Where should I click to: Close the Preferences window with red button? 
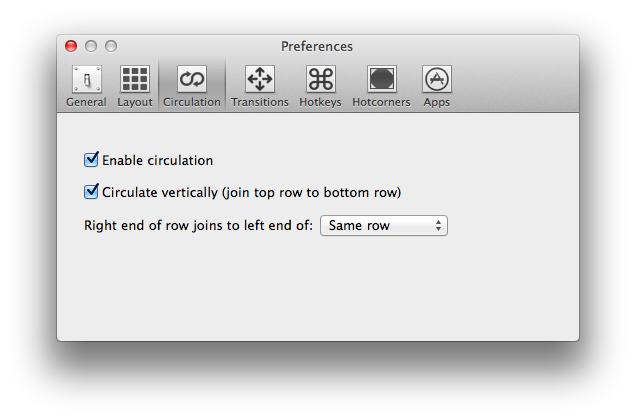click(x=71, y=46)
